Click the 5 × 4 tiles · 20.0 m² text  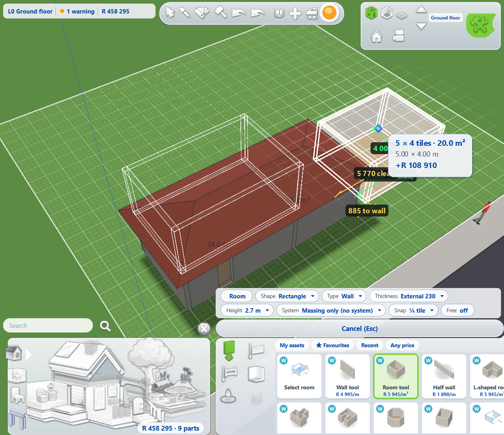(x=431, y=143)
